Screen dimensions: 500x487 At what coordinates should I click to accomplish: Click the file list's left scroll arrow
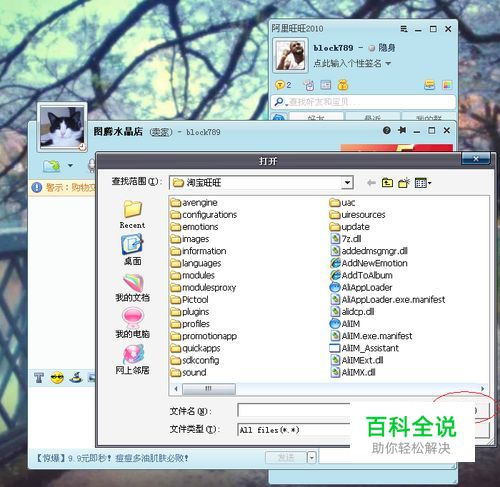tap(176, 389)
